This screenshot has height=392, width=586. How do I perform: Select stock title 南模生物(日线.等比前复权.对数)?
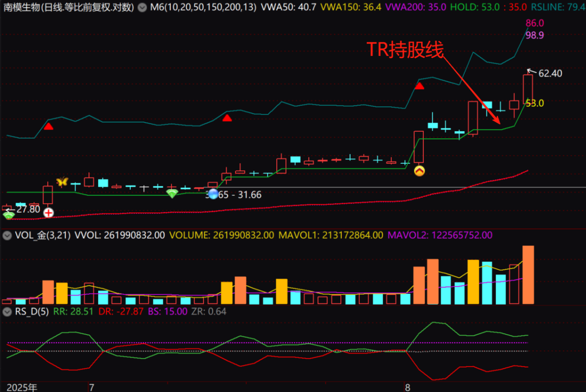point(68,7)
